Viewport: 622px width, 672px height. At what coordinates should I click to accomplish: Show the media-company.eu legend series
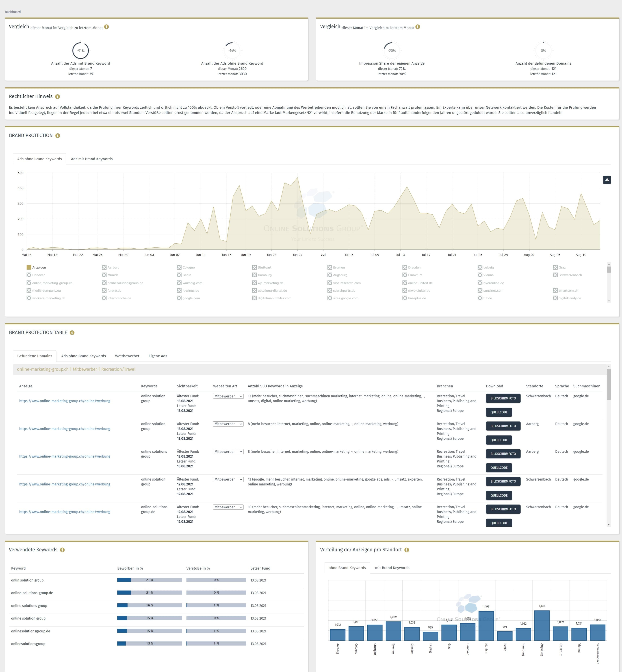pos(44,290)
